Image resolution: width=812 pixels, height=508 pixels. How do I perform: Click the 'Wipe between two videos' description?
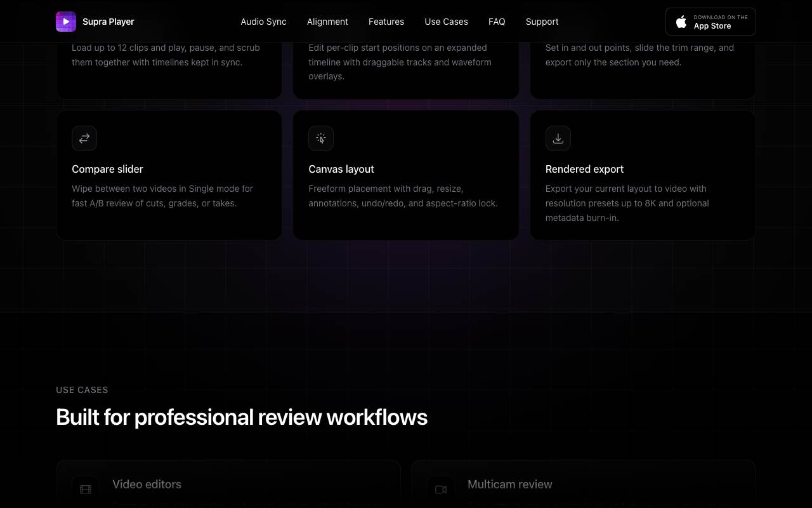162,196
